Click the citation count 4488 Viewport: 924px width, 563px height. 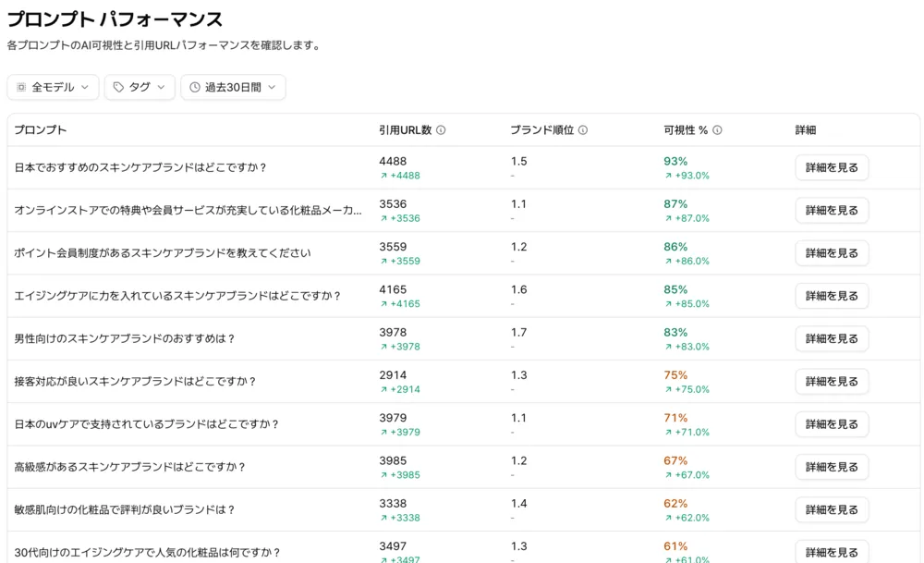coord(393,161)
